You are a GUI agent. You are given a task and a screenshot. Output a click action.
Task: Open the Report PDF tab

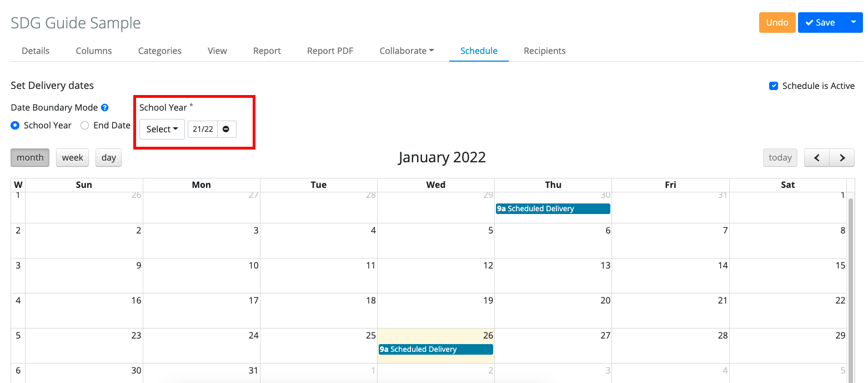[330, 51]
